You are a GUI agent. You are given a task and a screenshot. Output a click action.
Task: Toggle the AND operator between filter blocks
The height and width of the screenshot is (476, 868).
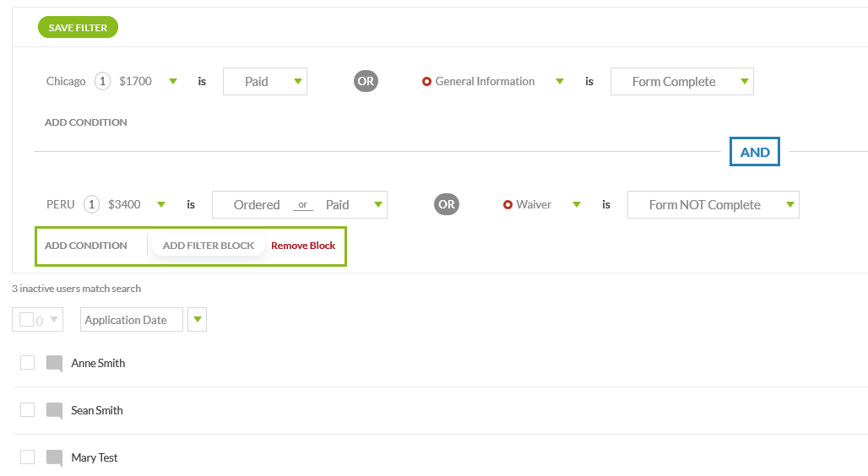pyautogui.click(x=755, y=152)
